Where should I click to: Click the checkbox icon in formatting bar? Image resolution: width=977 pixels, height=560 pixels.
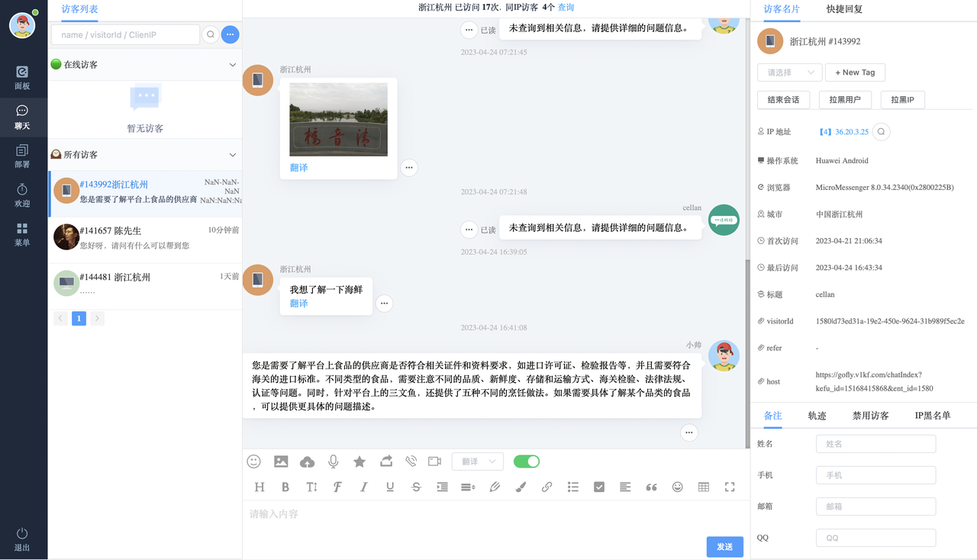[599, 486]
